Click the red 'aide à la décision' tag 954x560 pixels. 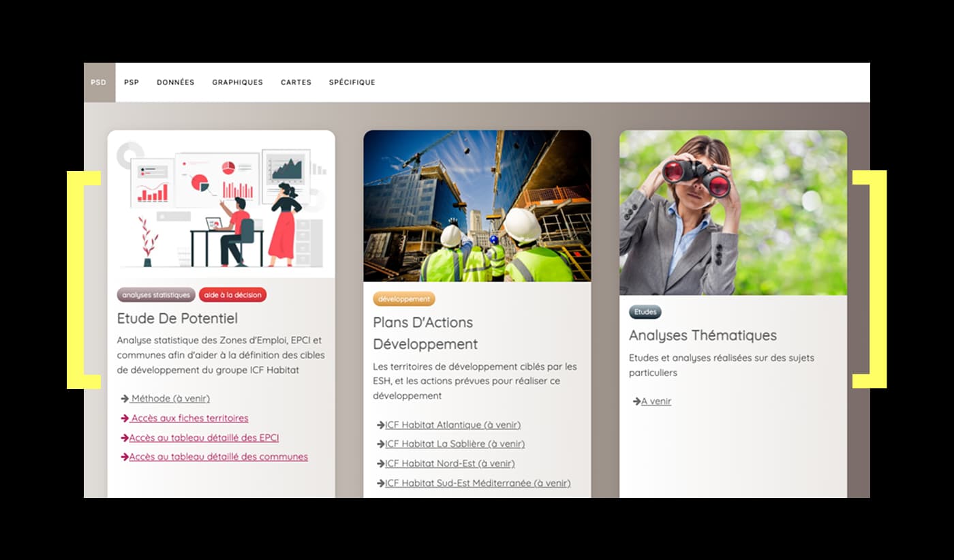click(232, 295)
